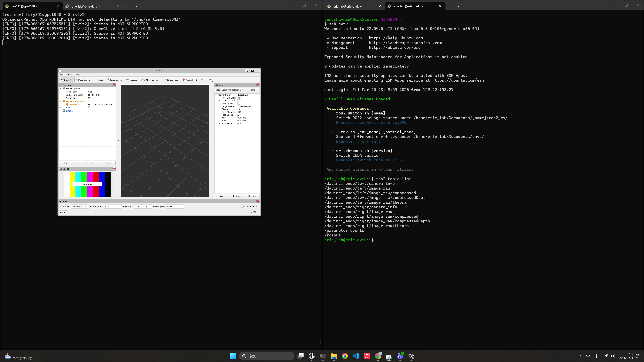Uncheck the Grid display checkbox
644x362 pixels.
tap(89, 108)
